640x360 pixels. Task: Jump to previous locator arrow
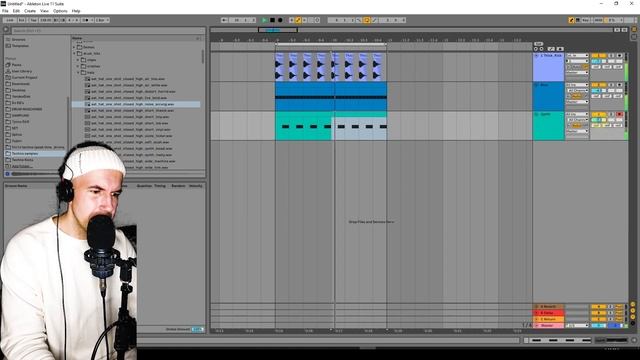(536, 49)
